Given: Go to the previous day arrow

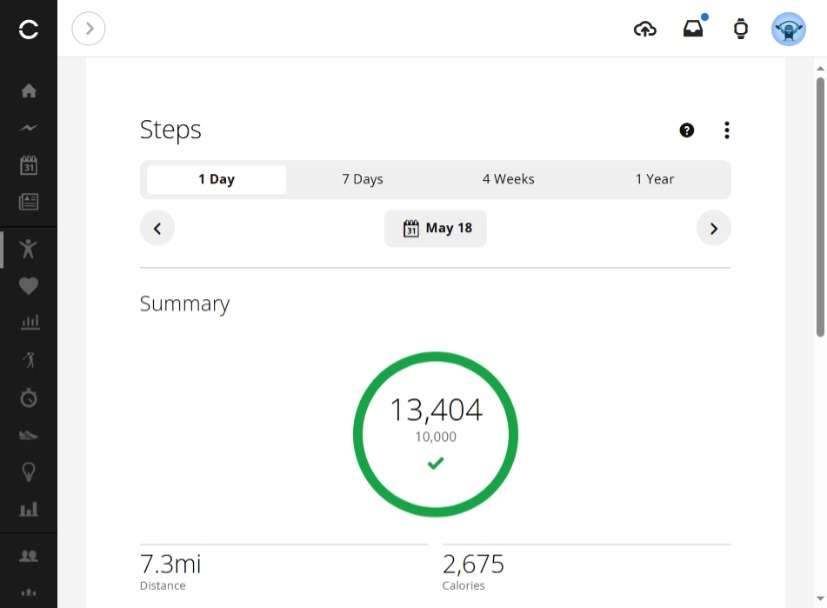Looking at the screenshot, I should coord(157,228).
